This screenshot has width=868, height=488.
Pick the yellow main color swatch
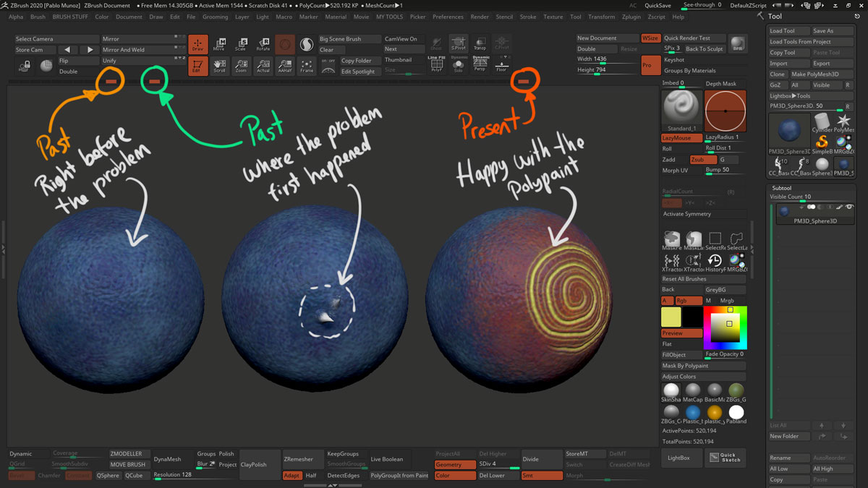pyautogui.click(x=671, y=317)
